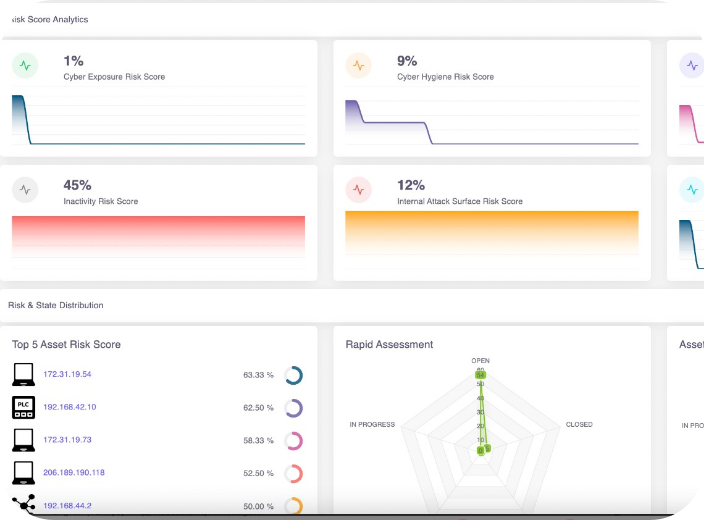Click the 63.33 % risk percentage
This screenshot has height=520, width=704.
(258, 375)
